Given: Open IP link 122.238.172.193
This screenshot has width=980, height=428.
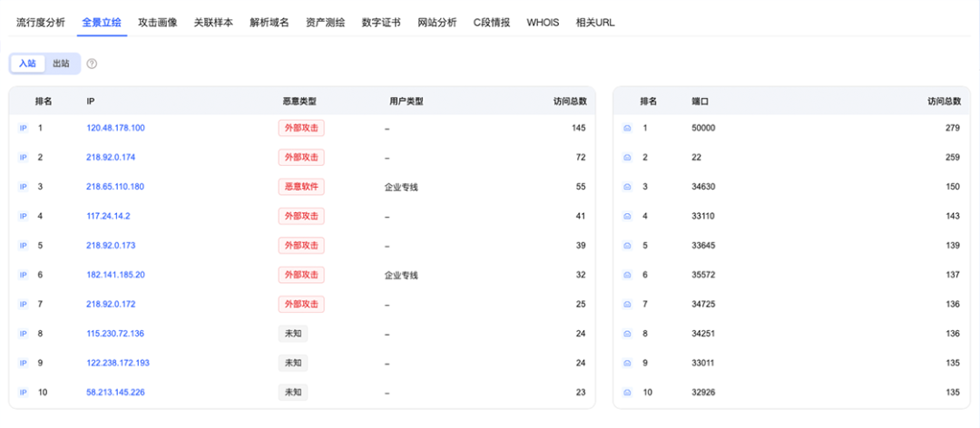Looking at the screenshot, I should pos(118,363).
